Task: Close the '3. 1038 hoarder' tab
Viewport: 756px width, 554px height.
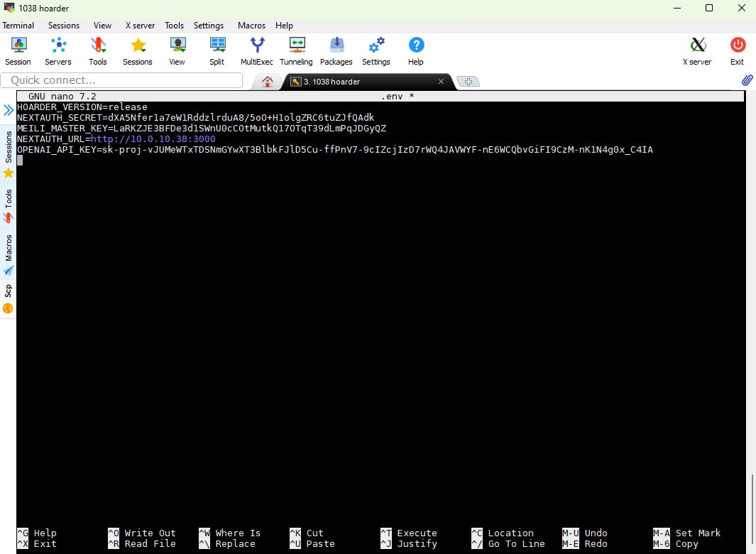Action: click(441, 82)
